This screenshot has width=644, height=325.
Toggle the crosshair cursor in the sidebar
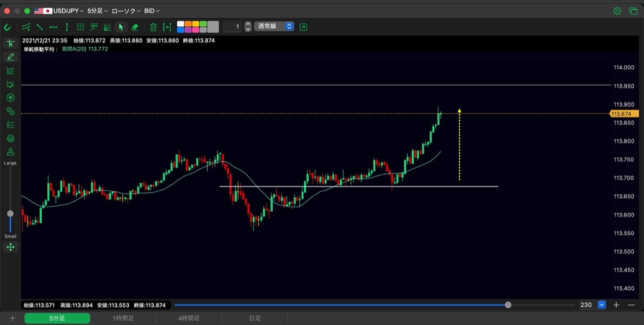coord(10,43)
